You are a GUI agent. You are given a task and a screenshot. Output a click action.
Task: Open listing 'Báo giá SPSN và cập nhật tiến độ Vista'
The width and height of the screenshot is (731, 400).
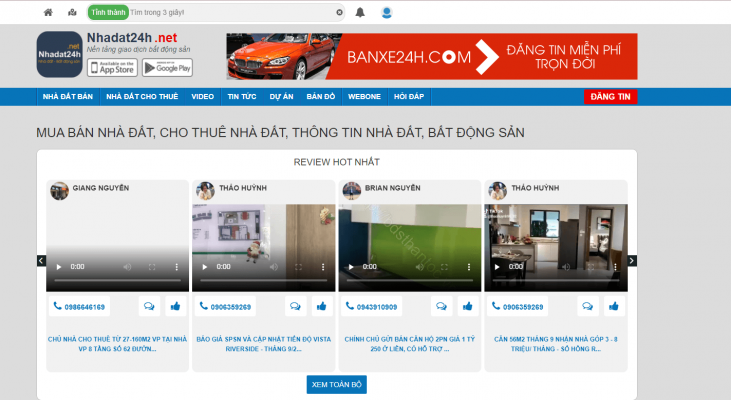click(x=264, y=344)
